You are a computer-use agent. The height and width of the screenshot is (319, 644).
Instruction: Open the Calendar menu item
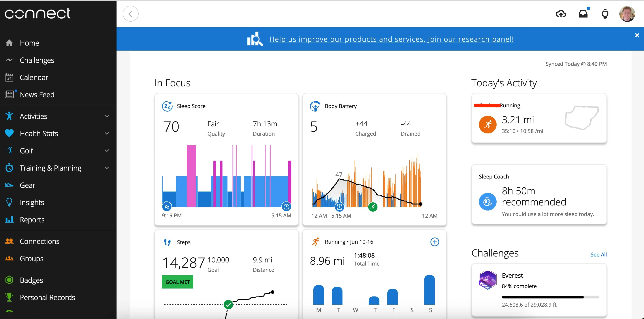[34, 78]
